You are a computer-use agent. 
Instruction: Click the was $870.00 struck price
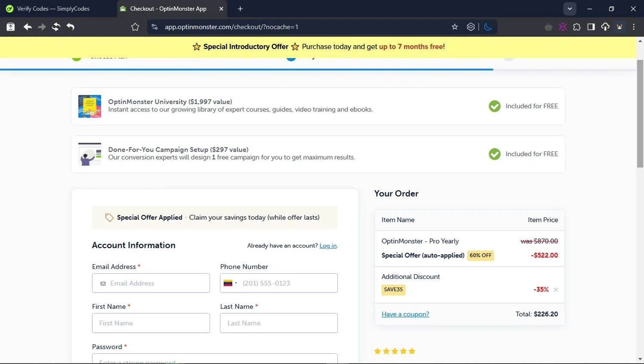[x=539, y=241]
